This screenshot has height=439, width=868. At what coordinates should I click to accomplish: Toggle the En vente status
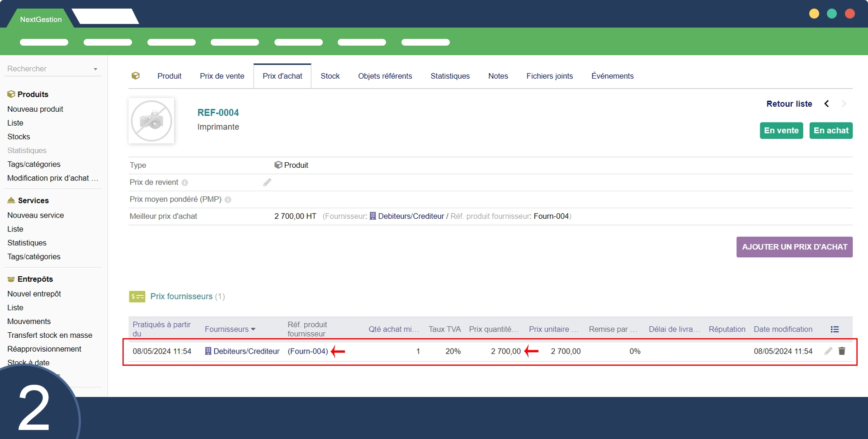point(781,131)
